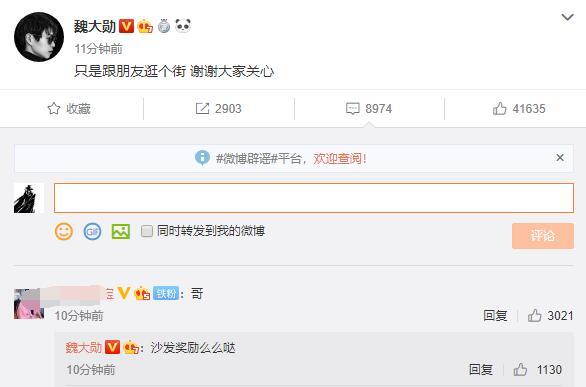Screen dimensions: 586x387
Task: Open 魏大勋's profile avatar photo
Action: coord(39,37)
